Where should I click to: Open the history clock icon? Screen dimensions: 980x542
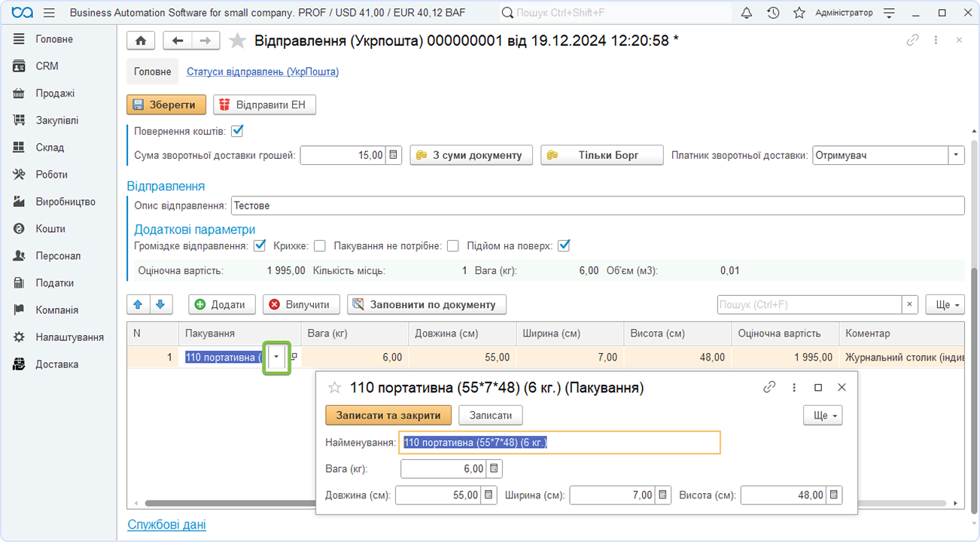coord(773,13)
